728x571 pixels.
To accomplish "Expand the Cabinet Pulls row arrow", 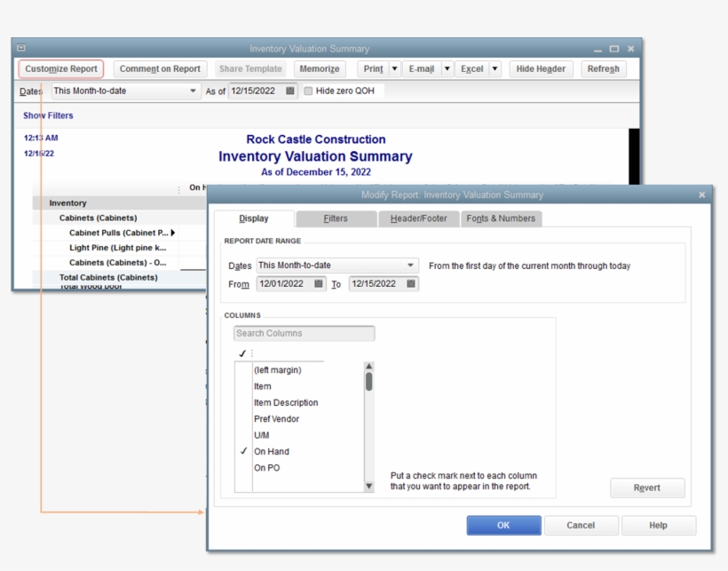I will (173, 233).
